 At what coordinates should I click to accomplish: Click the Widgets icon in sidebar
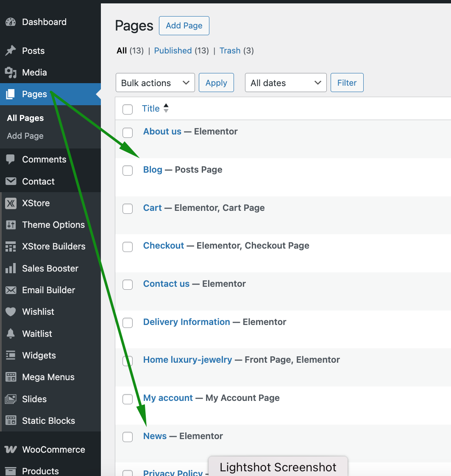(11, 355)
